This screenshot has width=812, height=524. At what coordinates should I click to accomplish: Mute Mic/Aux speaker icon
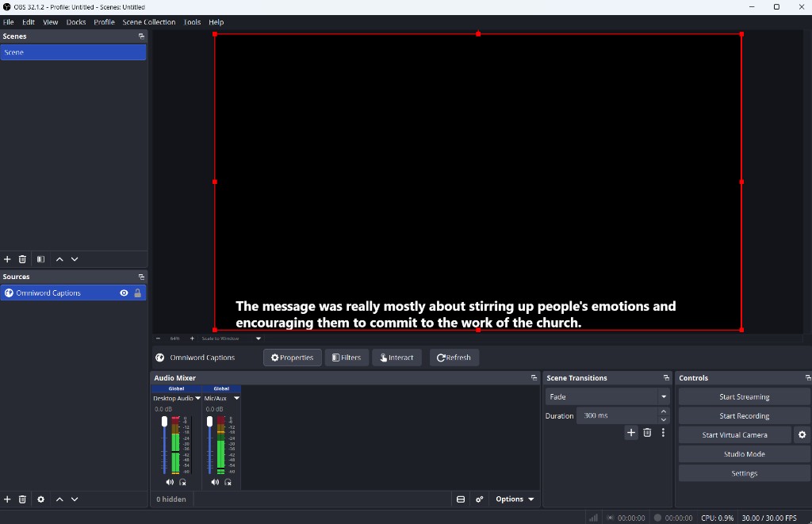pos(215,483)
